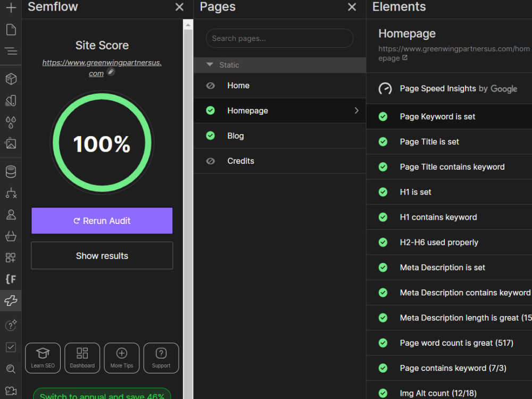Click Home page hidden status icon
This screenshot has height=399, width=532.
(210, 86)
